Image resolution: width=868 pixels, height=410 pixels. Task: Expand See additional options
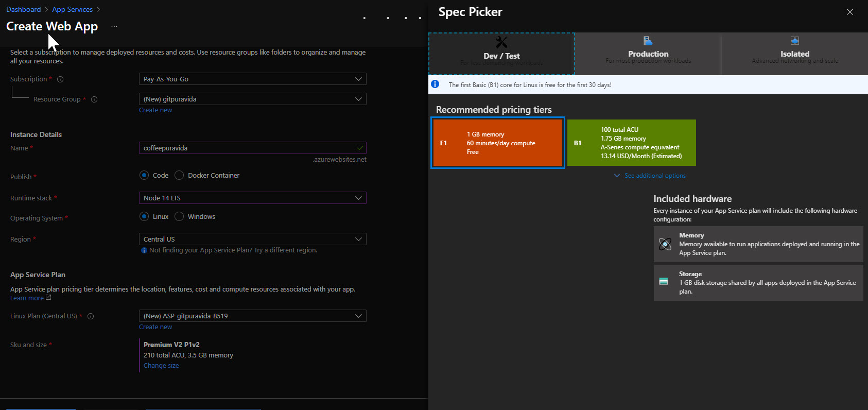coord(654,176)
